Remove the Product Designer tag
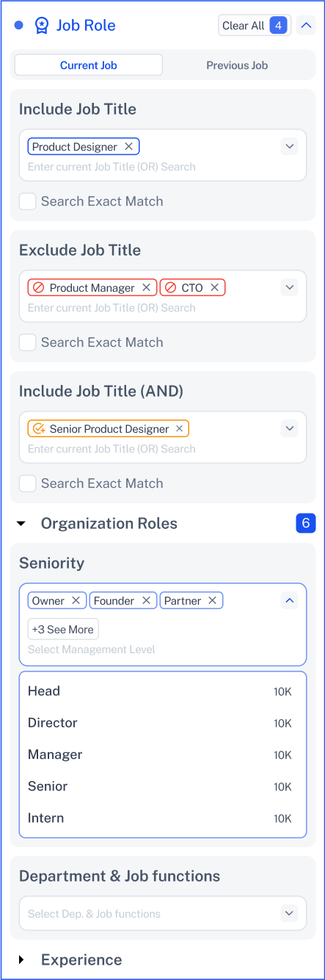The height and width of the screenshot is (980, 325). coord(128,147)
